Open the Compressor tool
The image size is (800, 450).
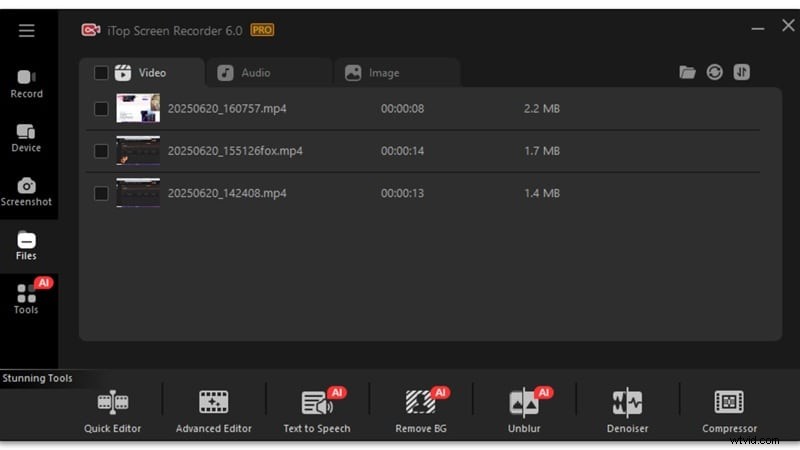pyautogui.click(x=730, y=411)
